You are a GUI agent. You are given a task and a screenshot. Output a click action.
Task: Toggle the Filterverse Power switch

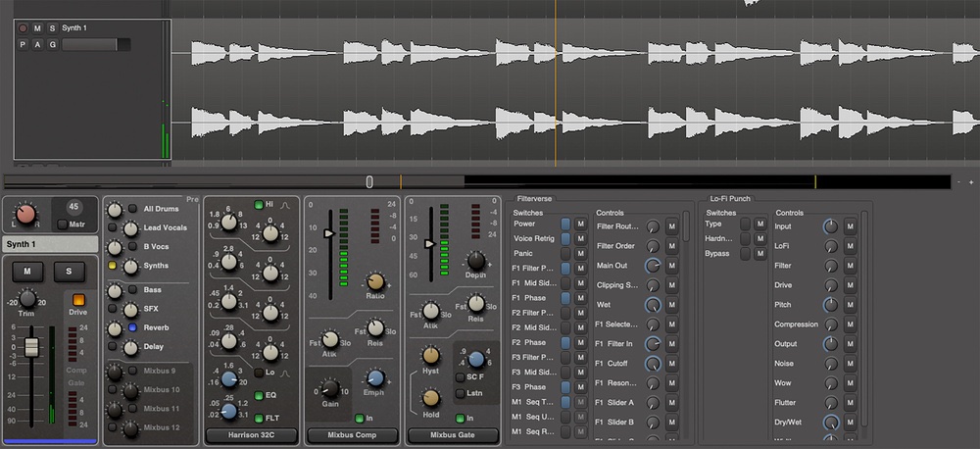(567, 224)
